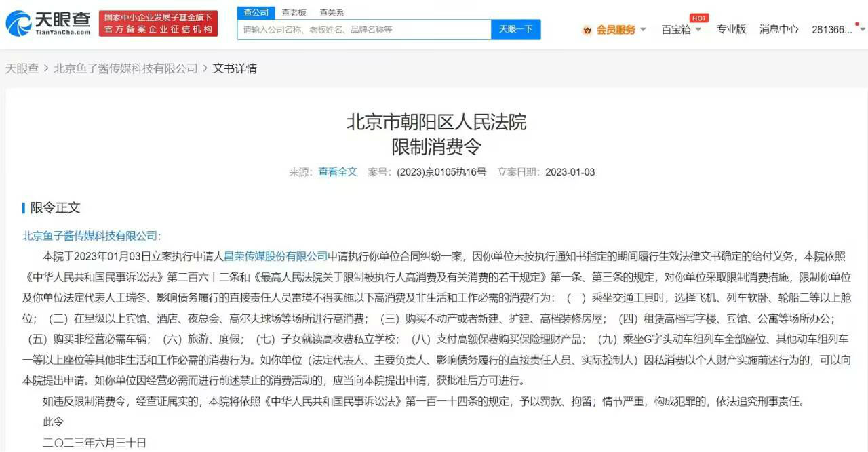This screenshot has height=452, width=868.
Task: Click the 此令 line
Action: click(x=53, y=422)
